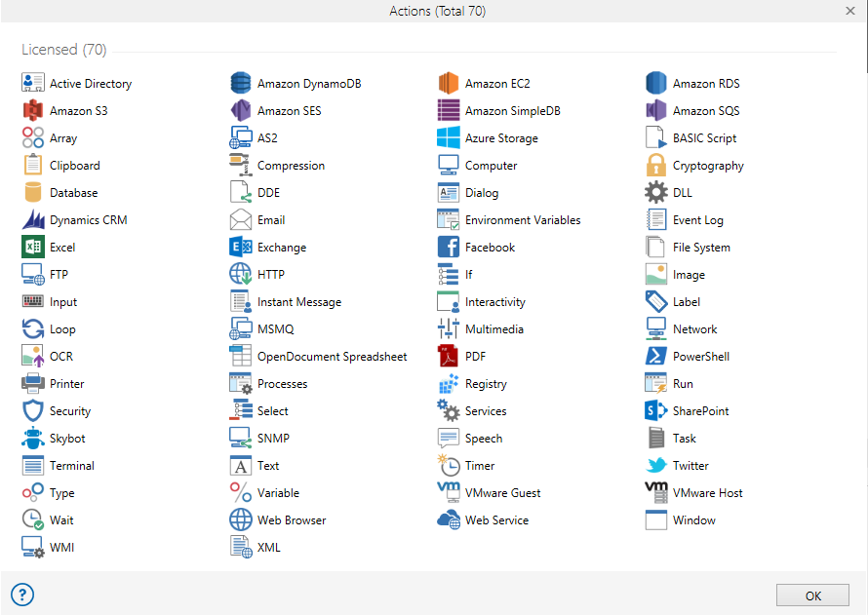The image size is (868, 615).
Task: Select the 'FTP' action name
Action: pyautogui.click(x=59, y=274)
